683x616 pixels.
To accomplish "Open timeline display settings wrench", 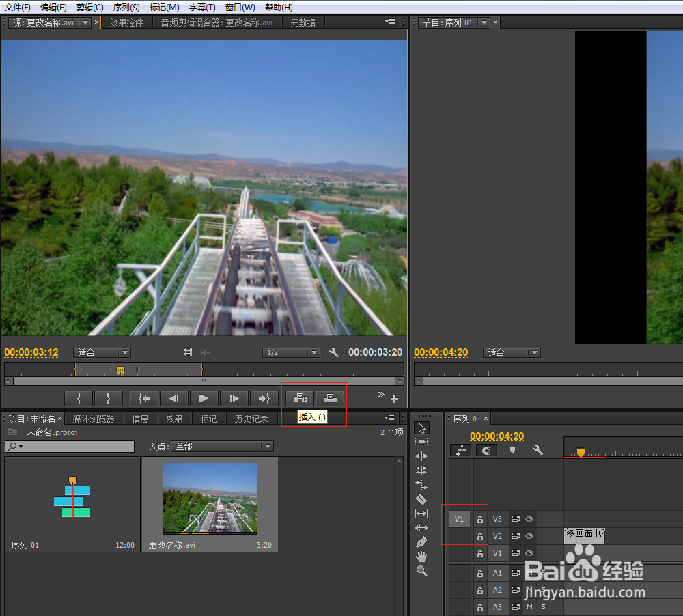I will click(x=538, y=450).
